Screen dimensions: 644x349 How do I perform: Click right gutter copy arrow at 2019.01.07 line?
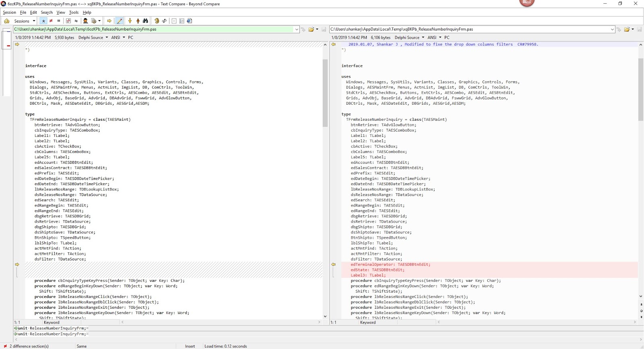(x=333, y=44)
